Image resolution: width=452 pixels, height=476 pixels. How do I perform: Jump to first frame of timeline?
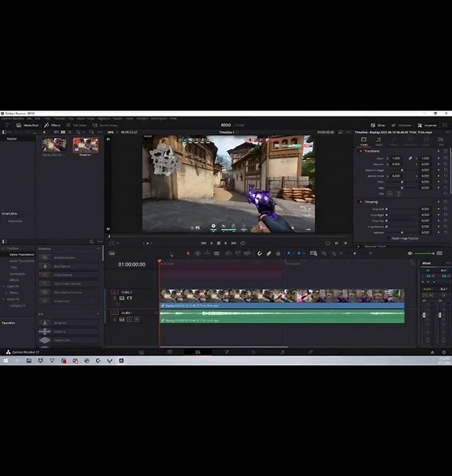pyautogui.click(x=204, y=244)
